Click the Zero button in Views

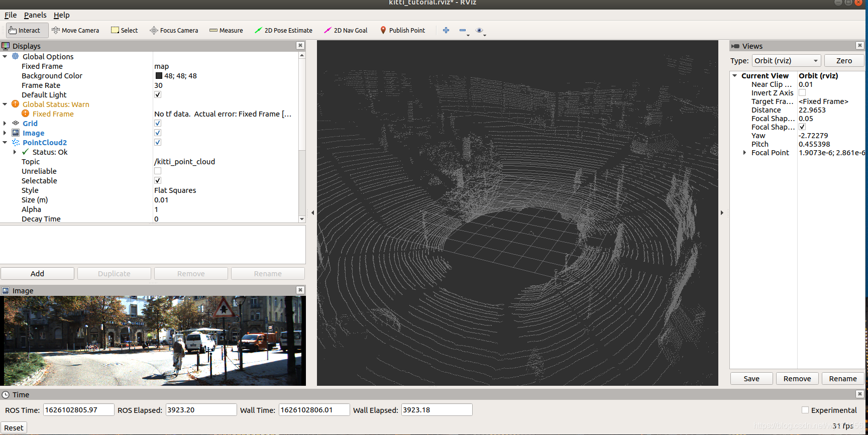click(844, 61)
